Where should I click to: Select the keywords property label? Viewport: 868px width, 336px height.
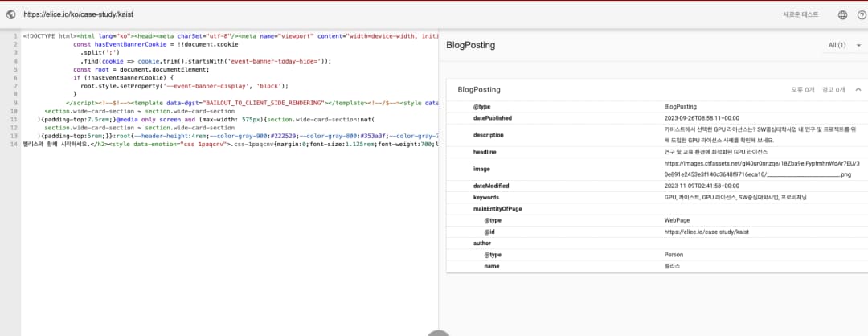pos(486,197)
